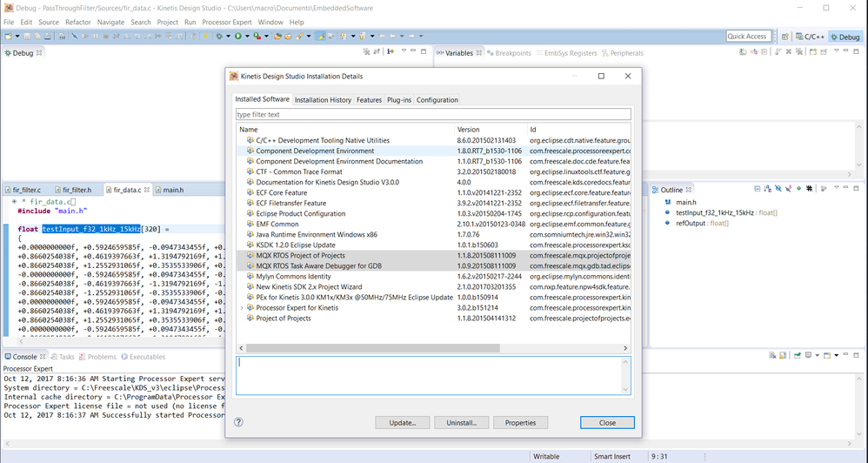This screenshot has width=868, height=463.
Task: Open the New file dropdown arrow
Action: pos(17,36)
